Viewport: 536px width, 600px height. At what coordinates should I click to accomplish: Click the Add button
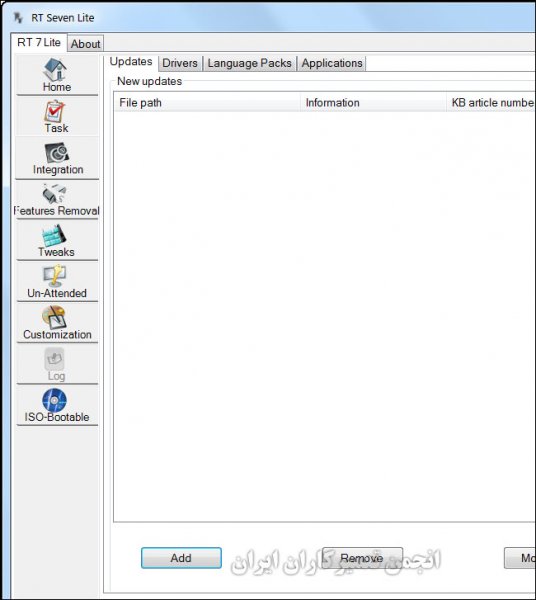[181, 558]
